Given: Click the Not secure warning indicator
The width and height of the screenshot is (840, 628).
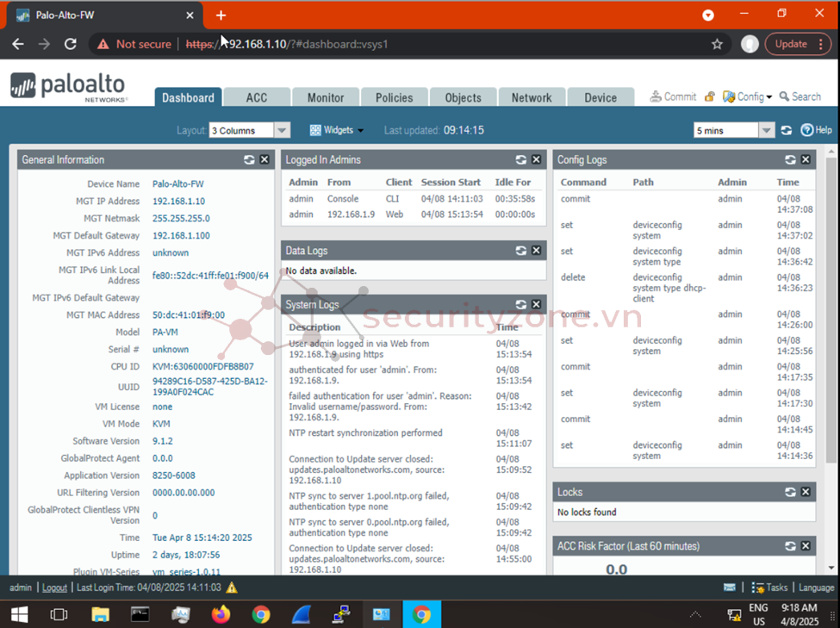Looking at the screenshot, I should pos(134,44).
